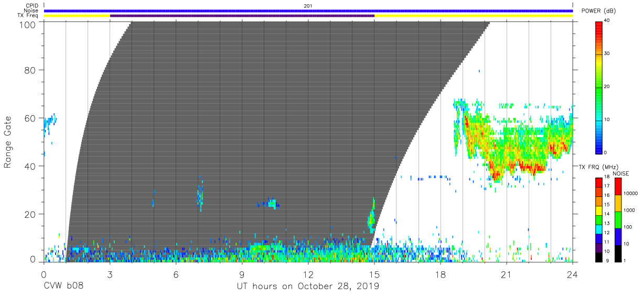Click the 100 tick on Range Gate axis
Viewport: 644px width, 297px height.
pos(28,25)
